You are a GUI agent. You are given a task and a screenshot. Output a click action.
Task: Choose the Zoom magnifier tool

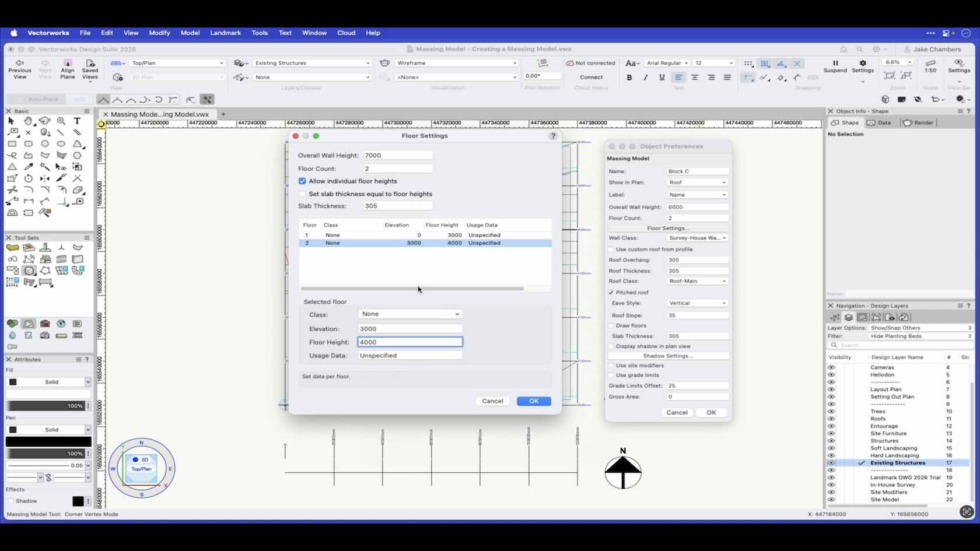pyautogui.click(x=61, y=121)
